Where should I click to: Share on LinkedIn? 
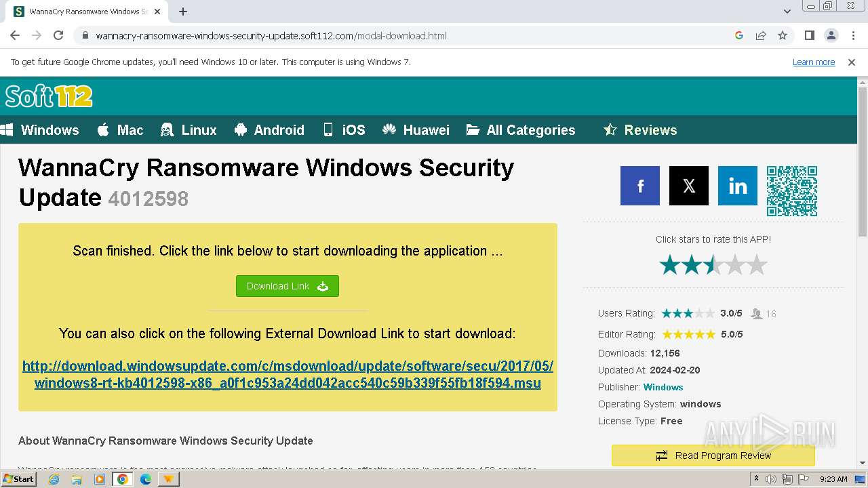(x=738, y=186)
